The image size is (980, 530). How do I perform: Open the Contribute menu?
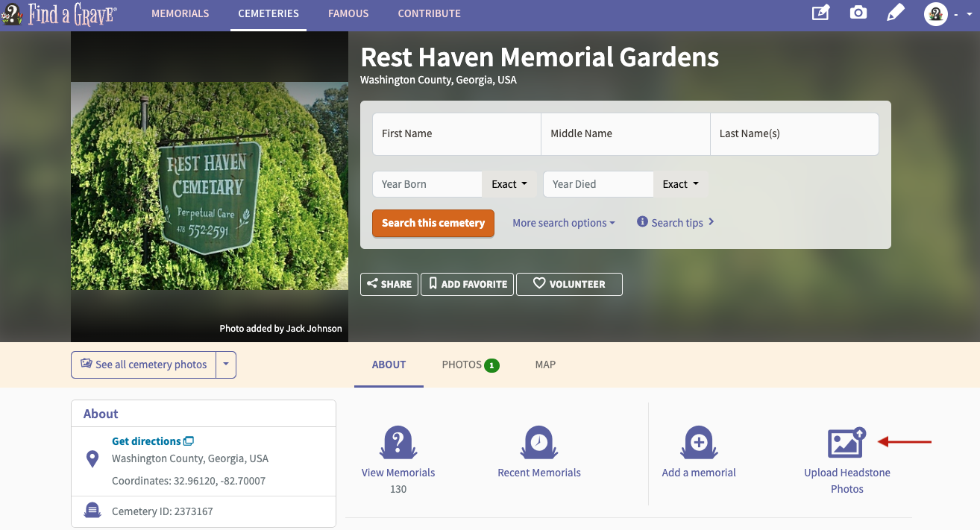tap(429, 13)
